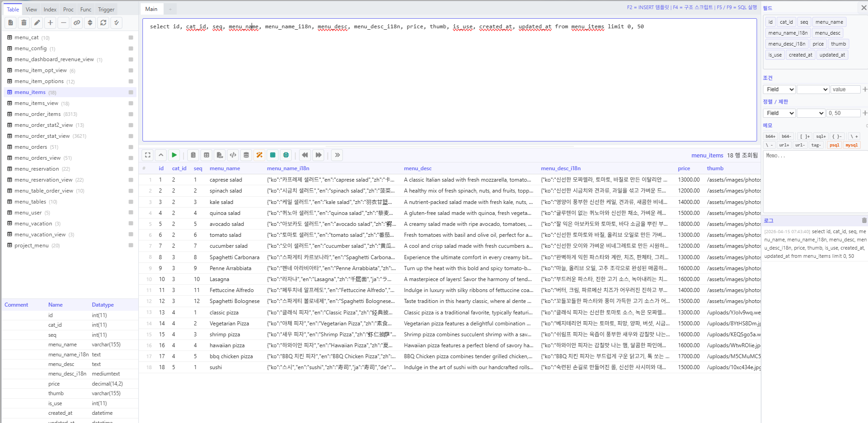Edit the table with the pencil icon
This screenshot has width=868, height=423.
[x=37, y=22]
